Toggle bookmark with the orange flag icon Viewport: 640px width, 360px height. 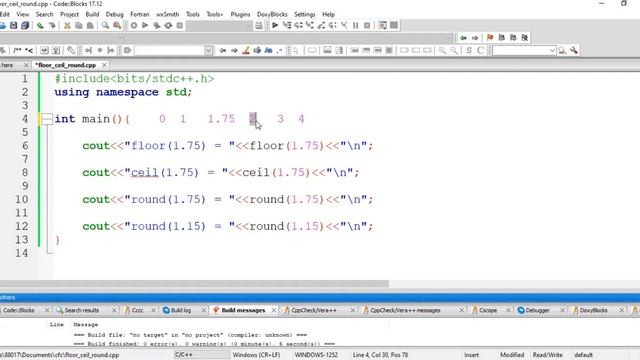click(x=490, y=38)
